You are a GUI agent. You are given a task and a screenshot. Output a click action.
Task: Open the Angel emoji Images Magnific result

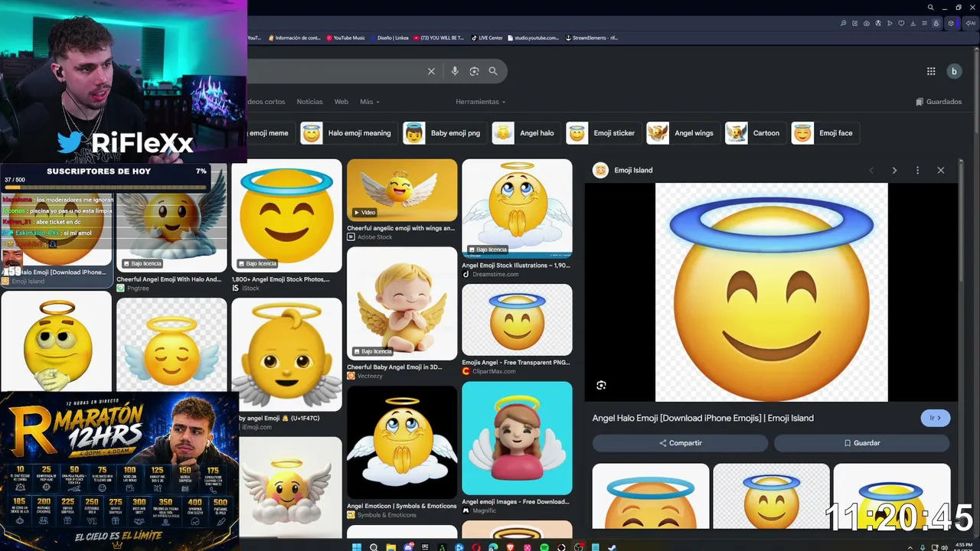point(517,448)
